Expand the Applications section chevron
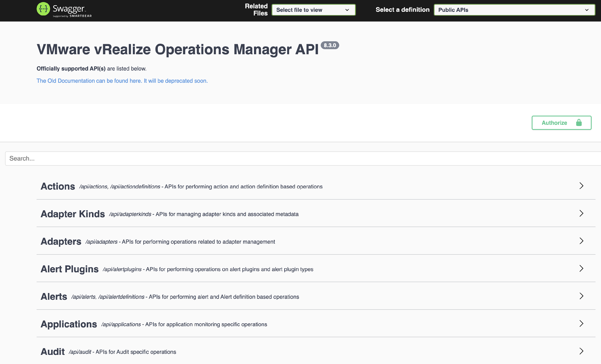601x364 pixels. coord(581,324)
